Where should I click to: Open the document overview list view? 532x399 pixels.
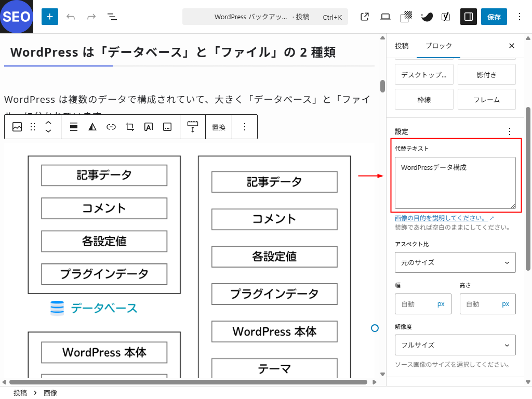click(x=112, y=17)
